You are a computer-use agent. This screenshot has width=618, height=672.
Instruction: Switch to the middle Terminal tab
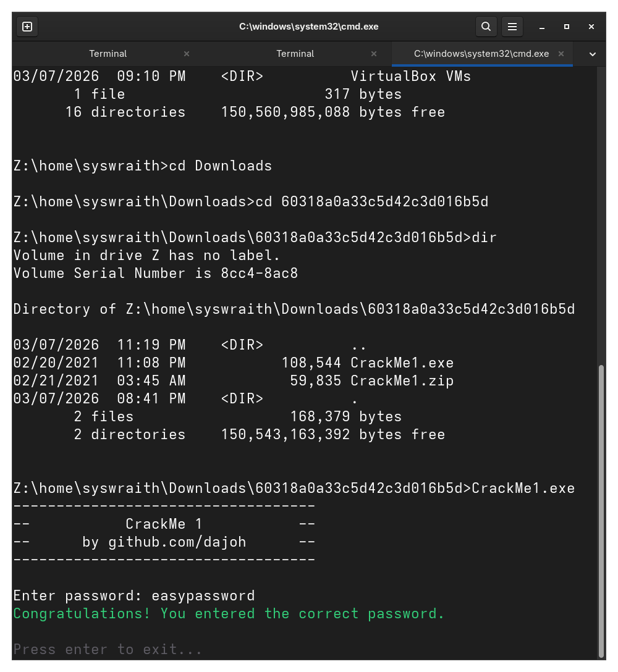coord(295,54)
